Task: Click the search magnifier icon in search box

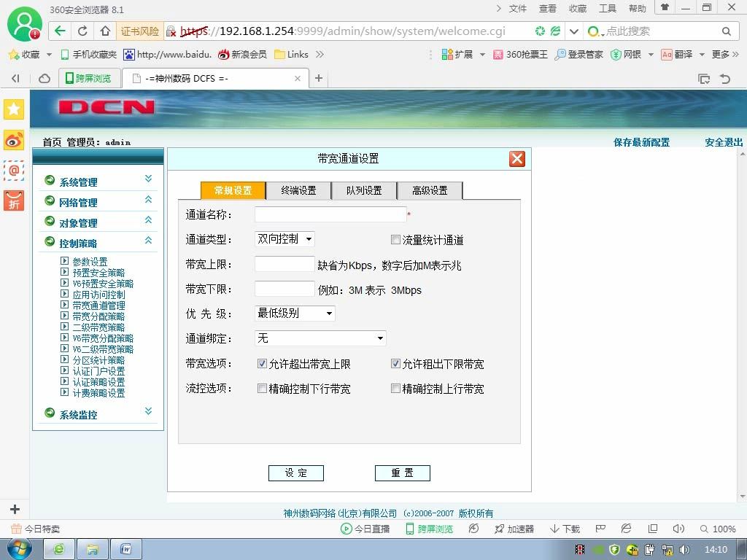Action: (x=726, y=31)
